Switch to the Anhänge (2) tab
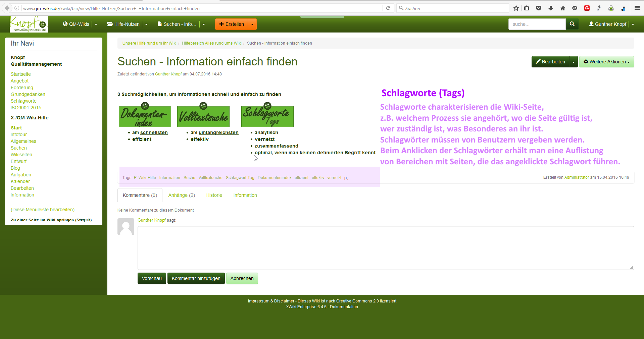This screenshot has width=644, height=339. coord(182,195)
